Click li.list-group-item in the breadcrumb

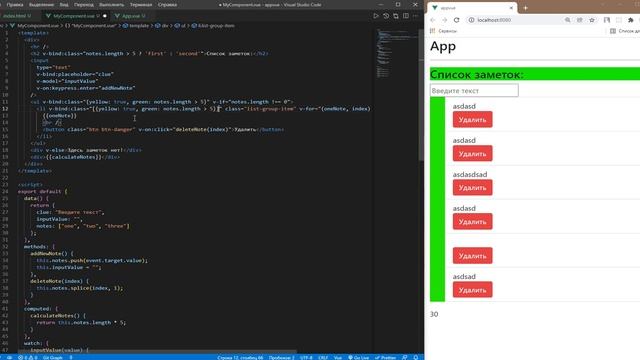[x=213, y=26]
